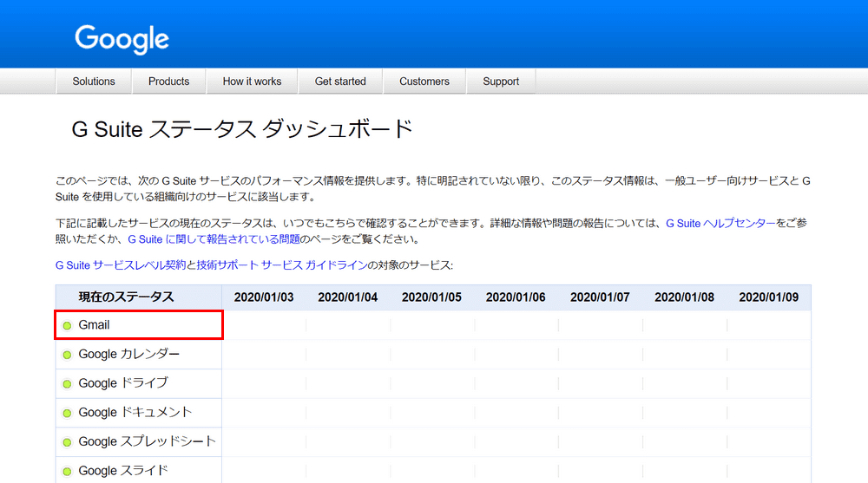868x483 pixels.
Task: Click the Google カレンダー service label
Action: pyautogui.click(x=129, y=354)
